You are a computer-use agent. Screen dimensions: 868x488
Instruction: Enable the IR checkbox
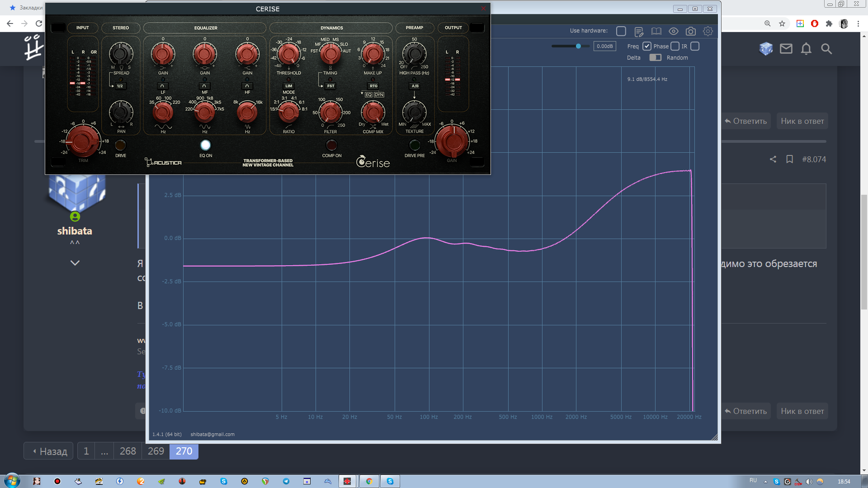click(x=695, y=46)
